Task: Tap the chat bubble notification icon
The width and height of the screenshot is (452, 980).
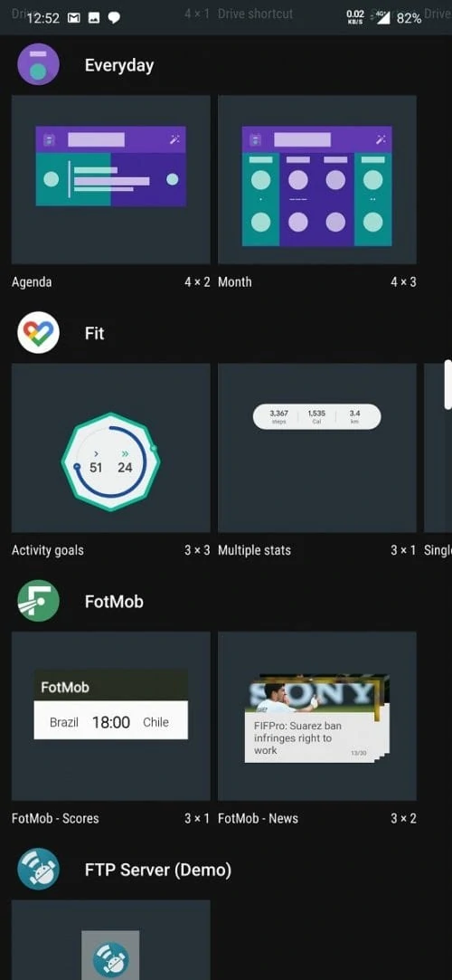Action: [114, 18]
